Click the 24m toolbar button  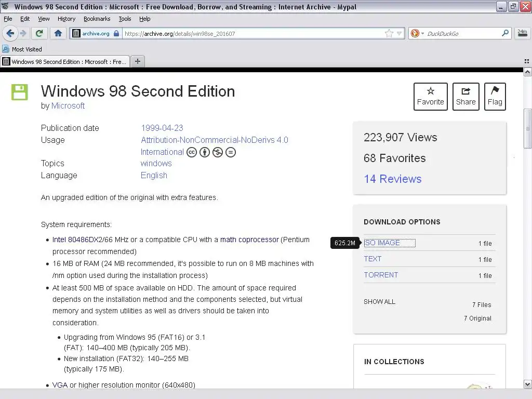pos(522,33)
